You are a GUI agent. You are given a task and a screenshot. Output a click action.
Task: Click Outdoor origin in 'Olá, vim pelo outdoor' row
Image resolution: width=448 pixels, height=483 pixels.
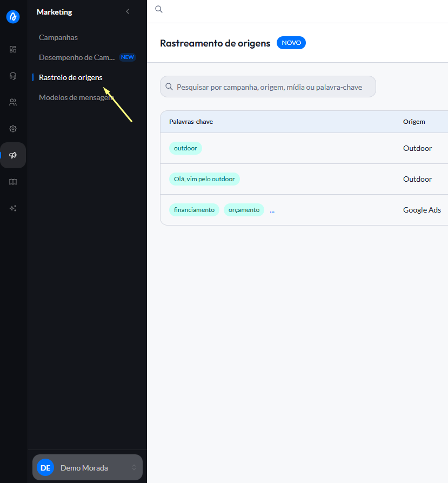(x=417, y=179)
